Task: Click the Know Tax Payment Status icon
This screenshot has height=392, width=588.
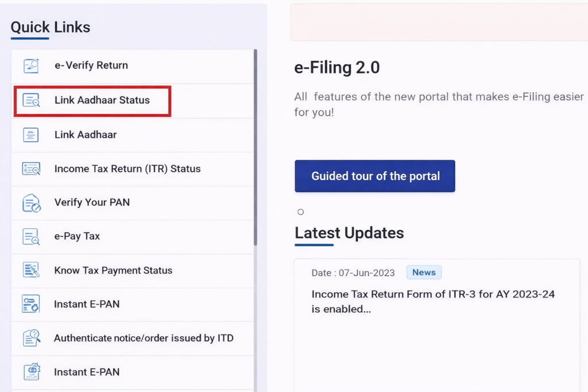Action: point(31,270)
